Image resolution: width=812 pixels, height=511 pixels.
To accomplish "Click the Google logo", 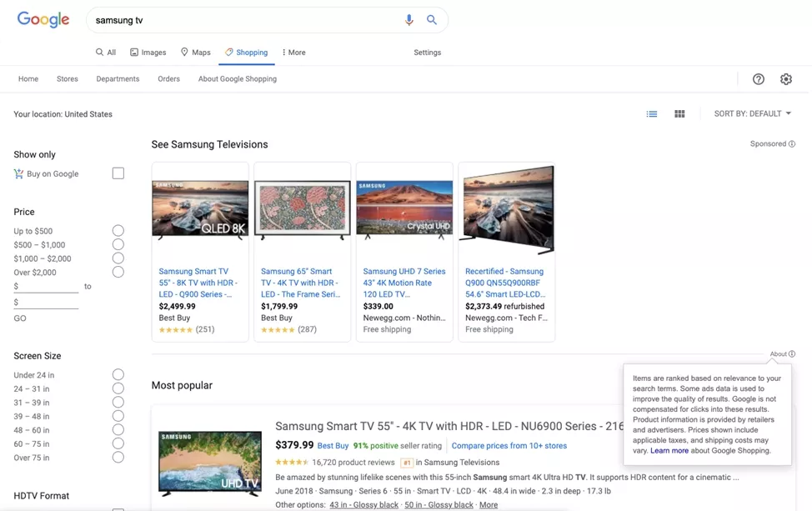I will (43, 20).
